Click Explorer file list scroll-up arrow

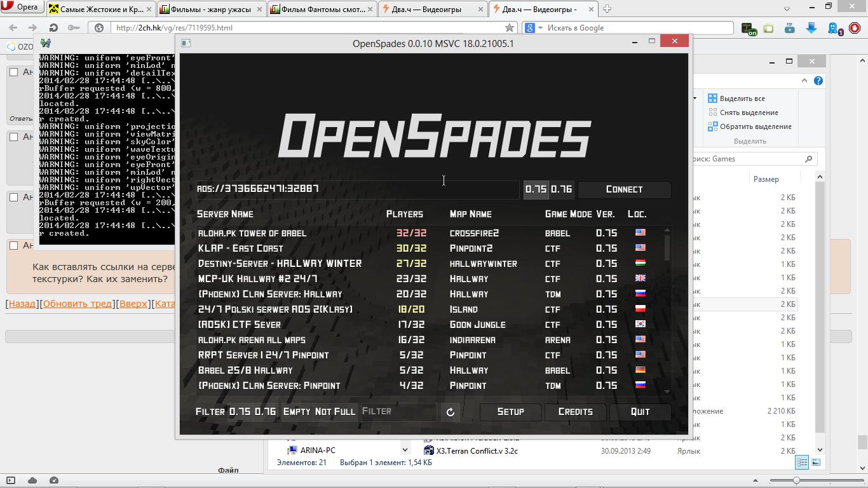(820, 177)
